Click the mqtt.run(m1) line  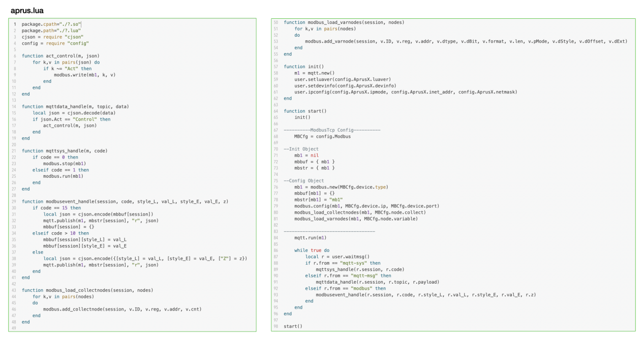(311, 237)
